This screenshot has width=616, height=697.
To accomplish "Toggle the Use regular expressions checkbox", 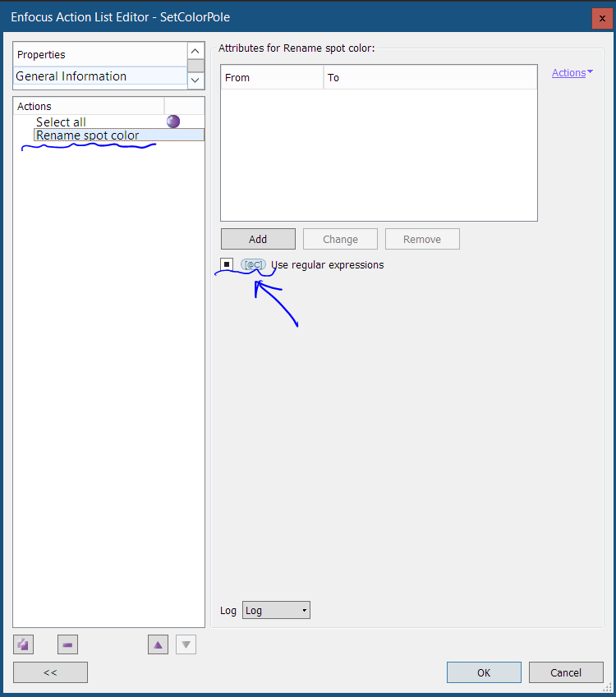I will pos(227,264).
